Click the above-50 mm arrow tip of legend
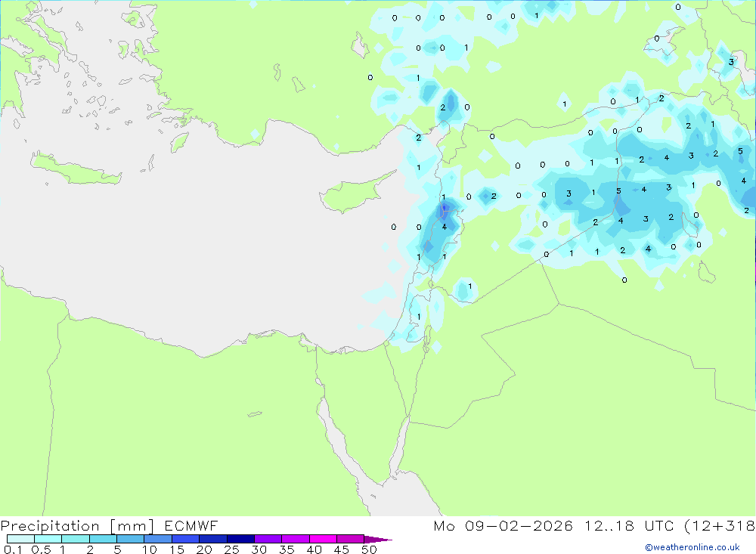This screenshot has height=554, width=756. point(378,539)
